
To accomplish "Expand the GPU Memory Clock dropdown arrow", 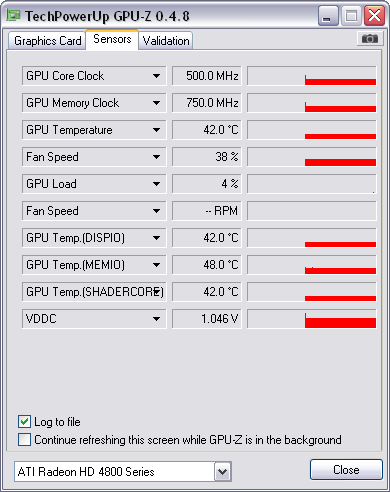I will [x=156, y=103].
